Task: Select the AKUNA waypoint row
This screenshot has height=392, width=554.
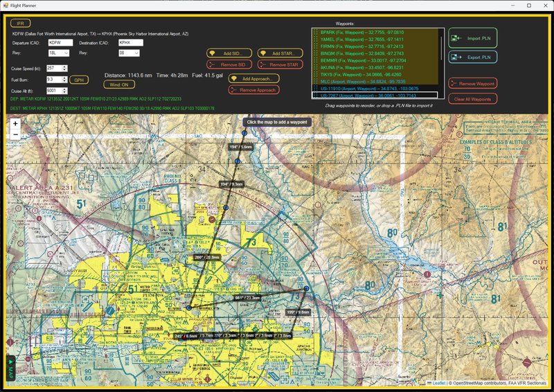Action: (375, 67)
